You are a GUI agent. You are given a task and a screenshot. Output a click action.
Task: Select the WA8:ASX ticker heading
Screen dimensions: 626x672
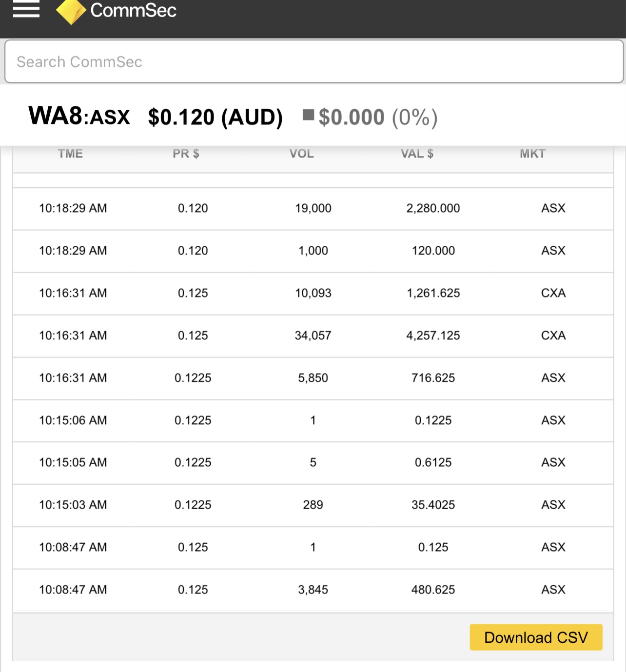pos(79,117)
